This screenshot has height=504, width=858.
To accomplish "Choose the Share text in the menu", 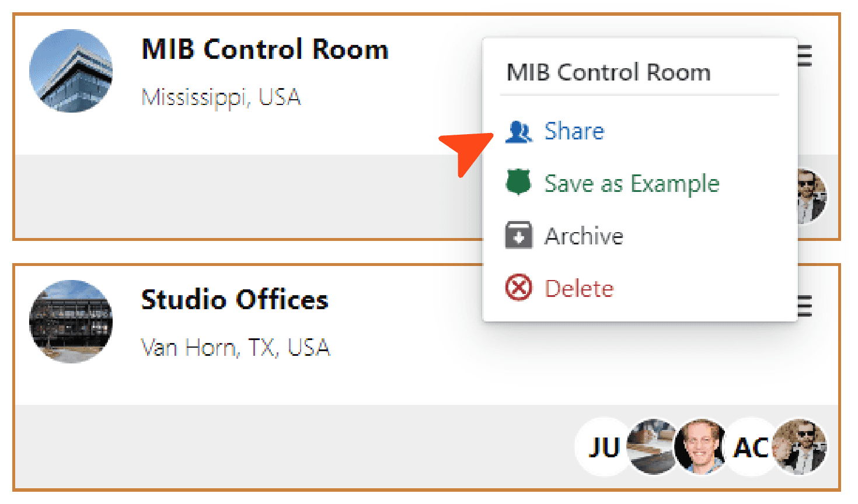I will 574,132.
